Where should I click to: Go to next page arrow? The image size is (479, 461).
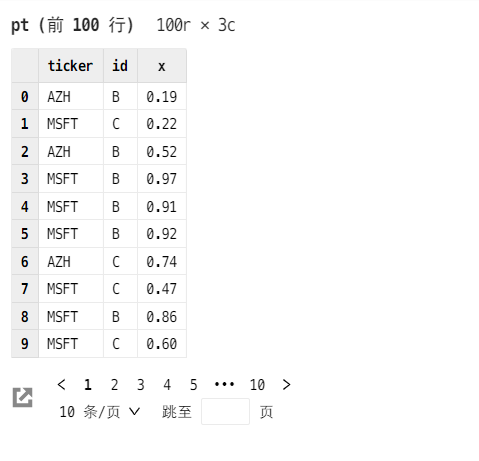(286, 385)
